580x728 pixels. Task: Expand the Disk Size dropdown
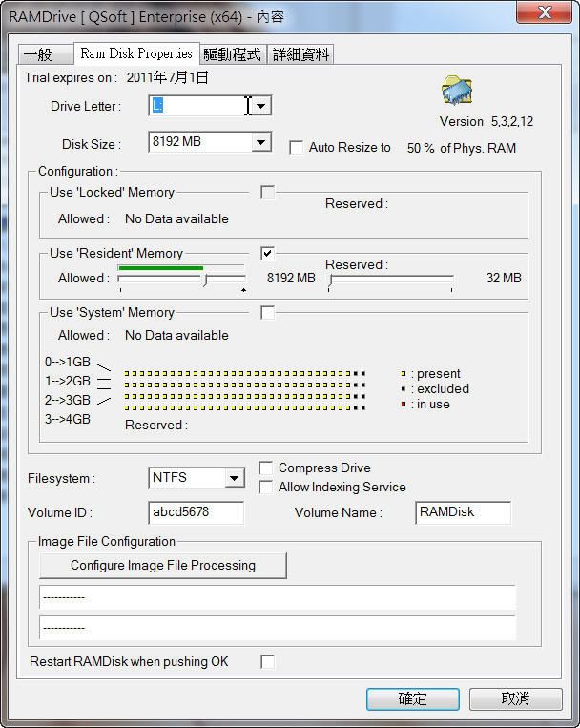coord(261,142)
